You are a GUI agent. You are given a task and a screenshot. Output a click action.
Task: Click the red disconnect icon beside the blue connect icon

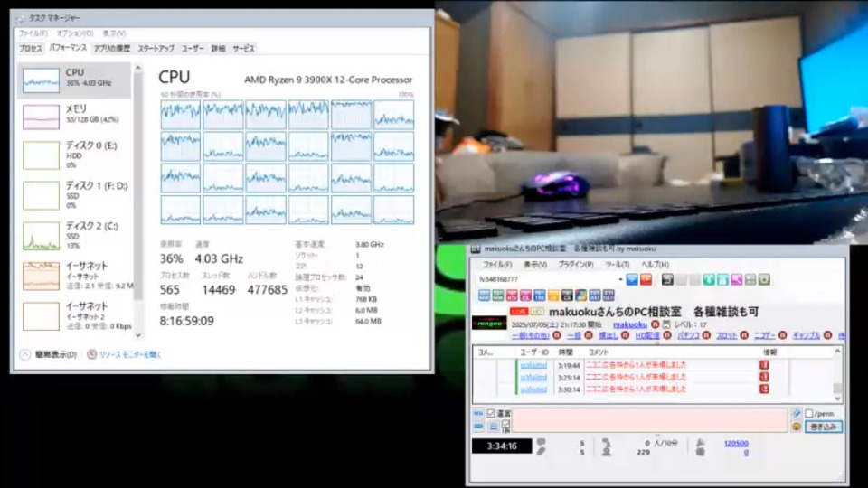[646, 280]
